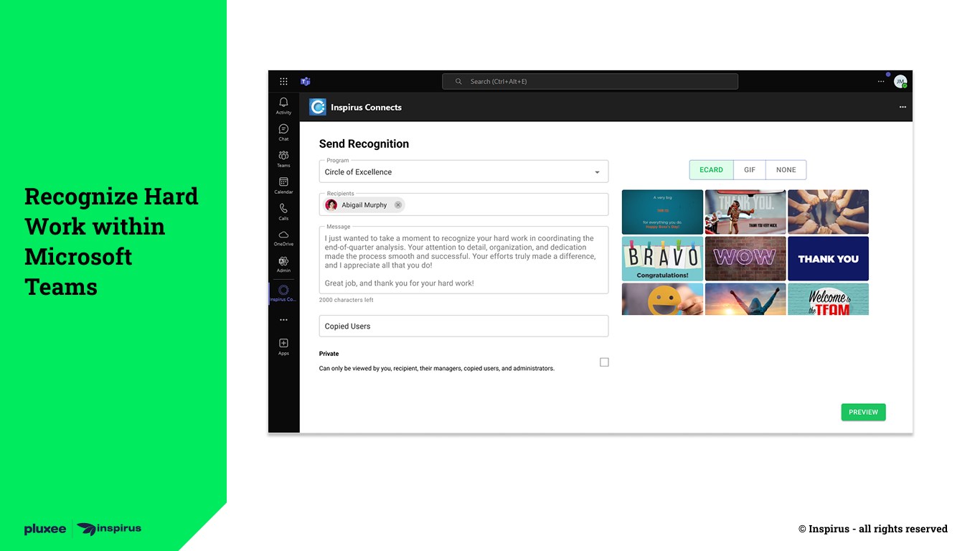Tick the Private checkbox
This screenshot has height=551, width=980.
click(604, 362)
